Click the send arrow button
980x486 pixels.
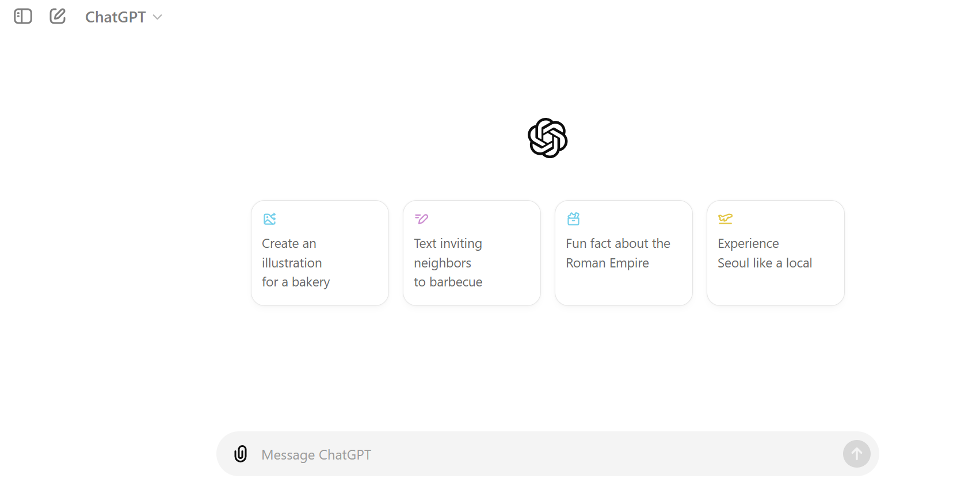click(857, 454)
